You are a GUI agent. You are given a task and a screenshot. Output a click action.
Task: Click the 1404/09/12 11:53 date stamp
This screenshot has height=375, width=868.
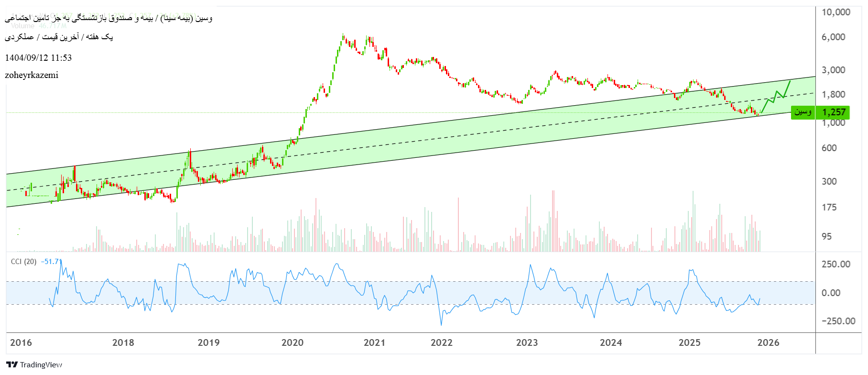pyautogui.click(x=38, y=58)
